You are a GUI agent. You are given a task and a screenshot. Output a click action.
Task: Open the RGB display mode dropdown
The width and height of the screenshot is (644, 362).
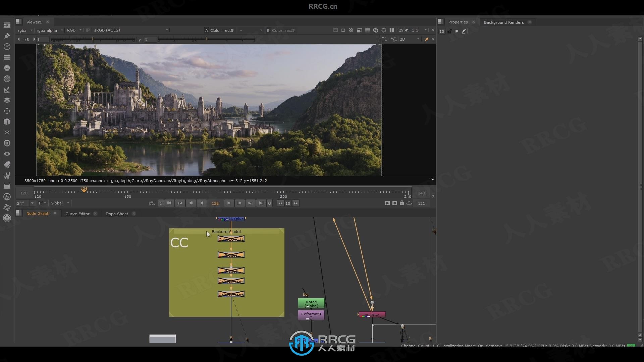pyautogui.click(x=74, y=30)
